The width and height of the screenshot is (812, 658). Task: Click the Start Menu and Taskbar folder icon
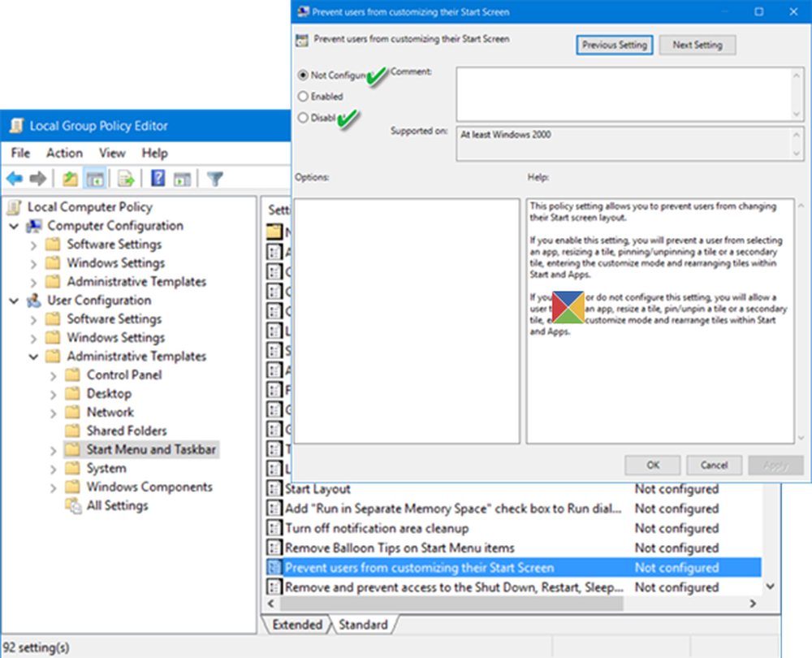click(72, 449)
